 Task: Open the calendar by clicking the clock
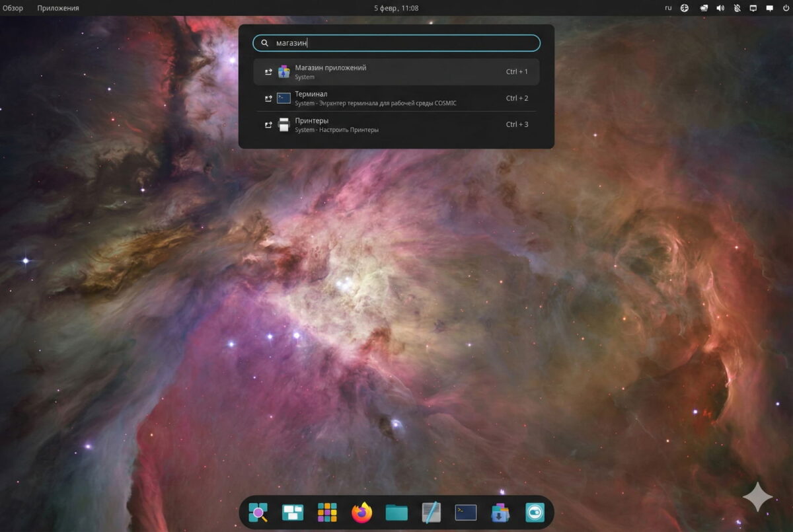396,8
